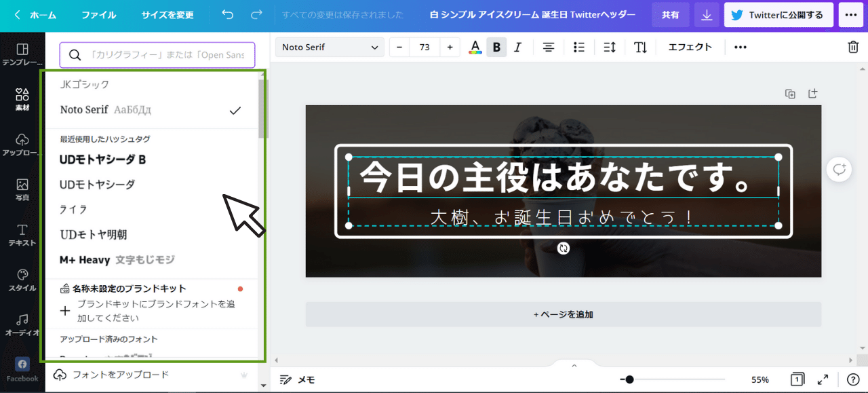Open the エフェクト effects option

(690, 47)
